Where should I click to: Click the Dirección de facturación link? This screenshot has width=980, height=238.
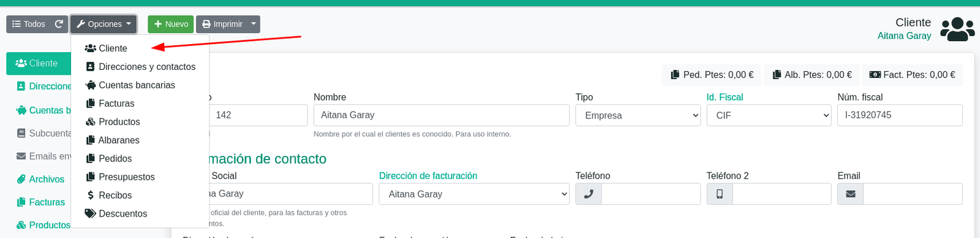[428, 175]
